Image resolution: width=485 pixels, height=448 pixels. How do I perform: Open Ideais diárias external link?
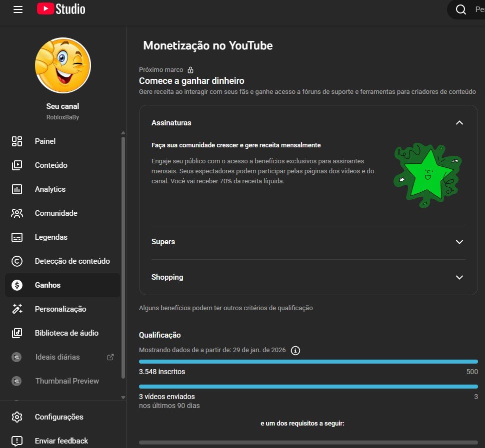point(110,357)
